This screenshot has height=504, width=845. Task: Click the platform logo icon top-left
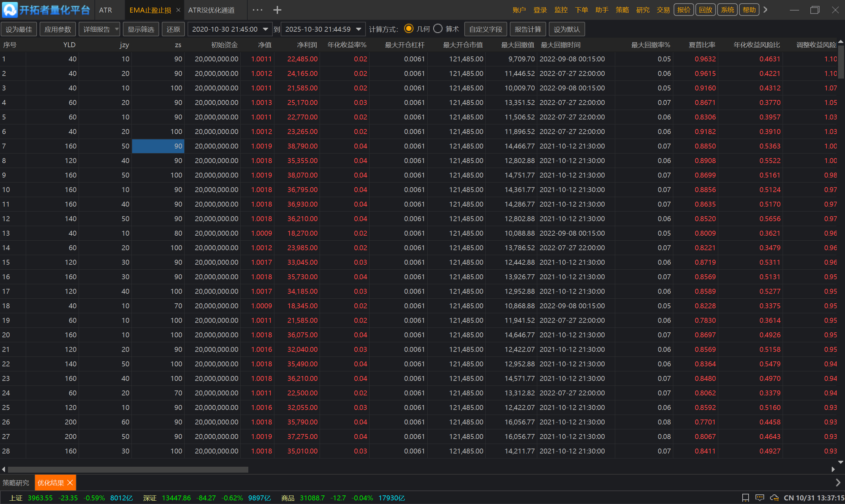(x=10, y=10)
